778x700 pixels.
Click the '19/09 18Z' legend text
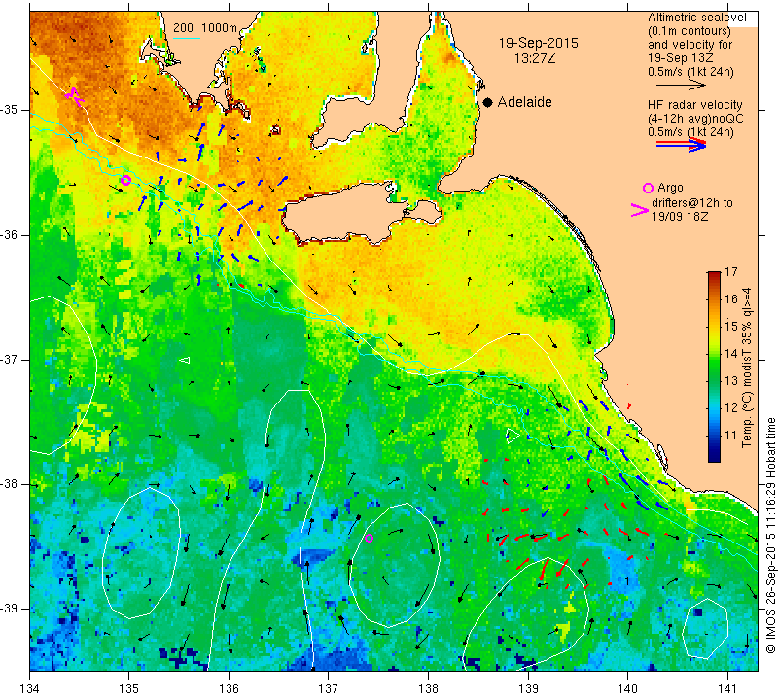click(x=679, y=217)
